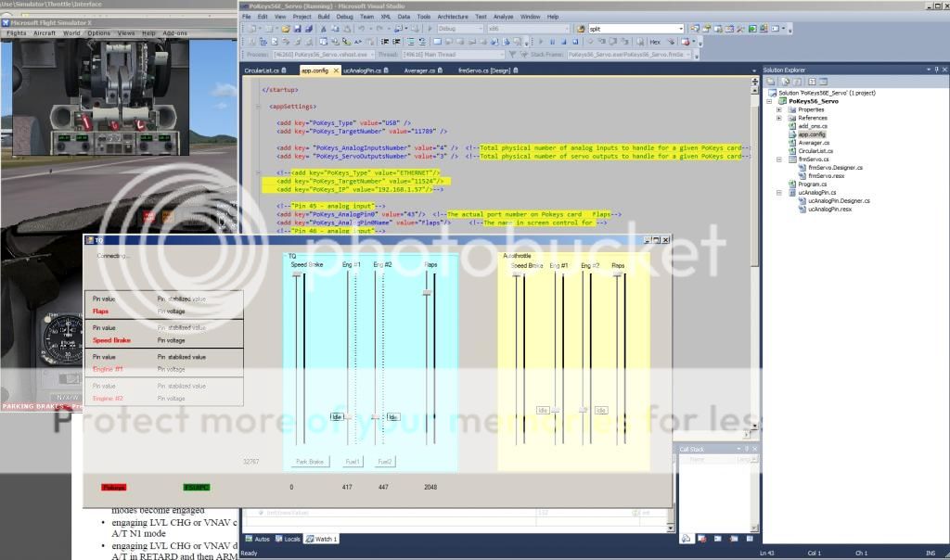Viewport: 950px width, 560px height.
Task: Click TQ Speed Brake slider thumb
Action: click(x=297, y=274)
